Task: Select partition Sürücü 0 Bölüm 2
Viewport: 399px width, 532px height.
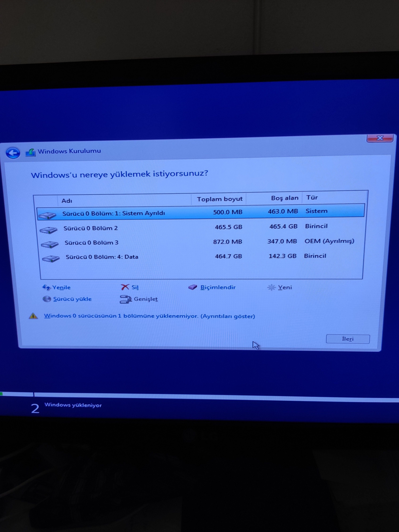Action: (x=90, y=228)
